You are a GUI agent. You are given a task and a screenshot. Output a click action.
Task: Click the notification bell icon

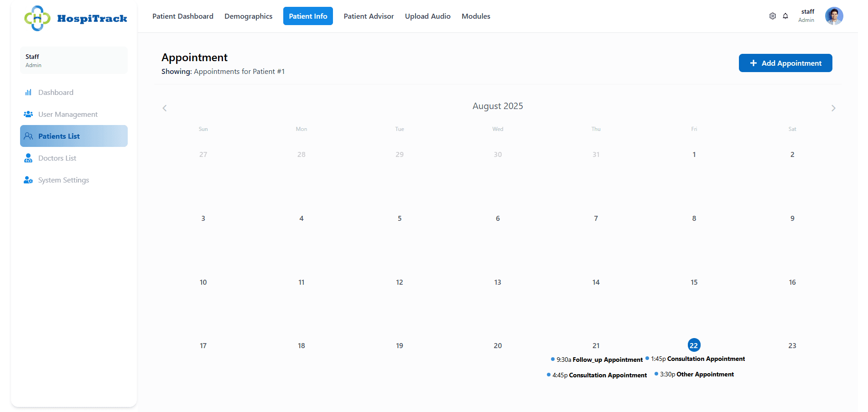tap(785, 16)
